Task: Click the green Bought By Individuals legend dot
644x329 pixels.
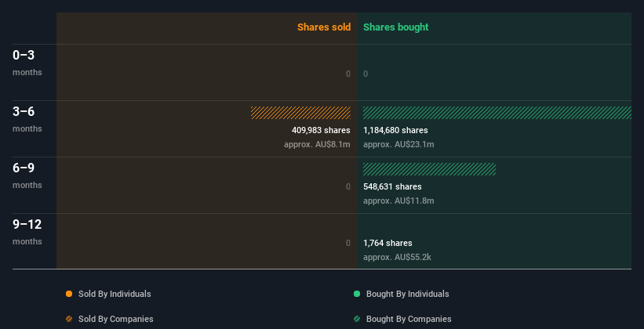Action: (x=357, y=294)
